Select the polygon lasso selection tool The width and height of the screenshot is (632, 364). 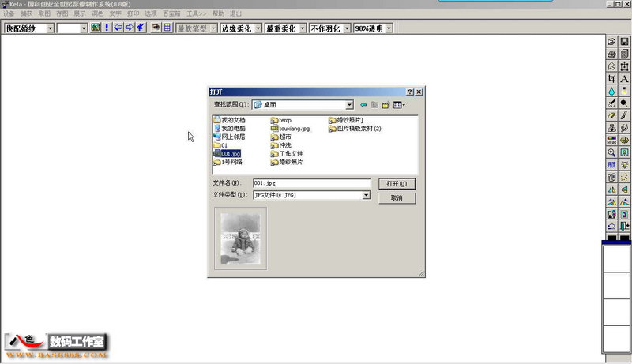tap(611, 66)
